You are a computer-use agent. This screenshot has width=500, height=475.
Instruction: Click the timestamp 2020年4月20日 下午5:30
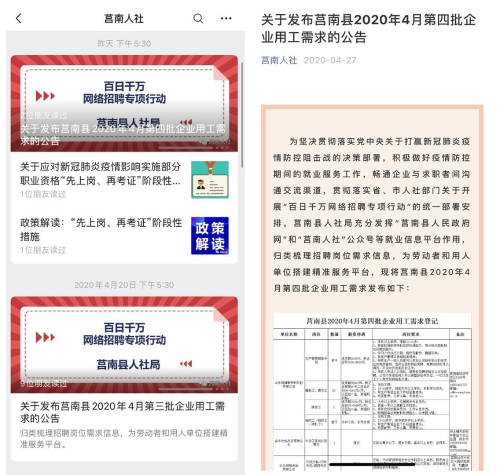124,285
